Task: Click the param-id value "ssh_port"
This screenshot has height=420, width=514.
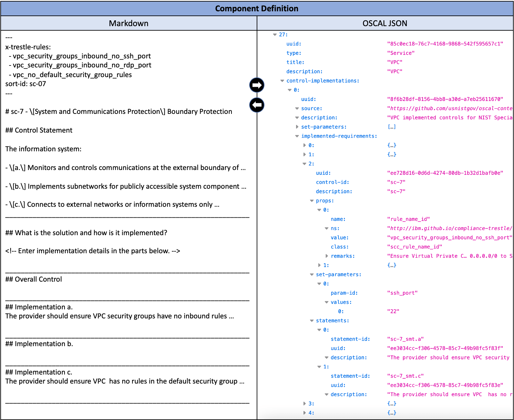Action: tap(402, 293)
